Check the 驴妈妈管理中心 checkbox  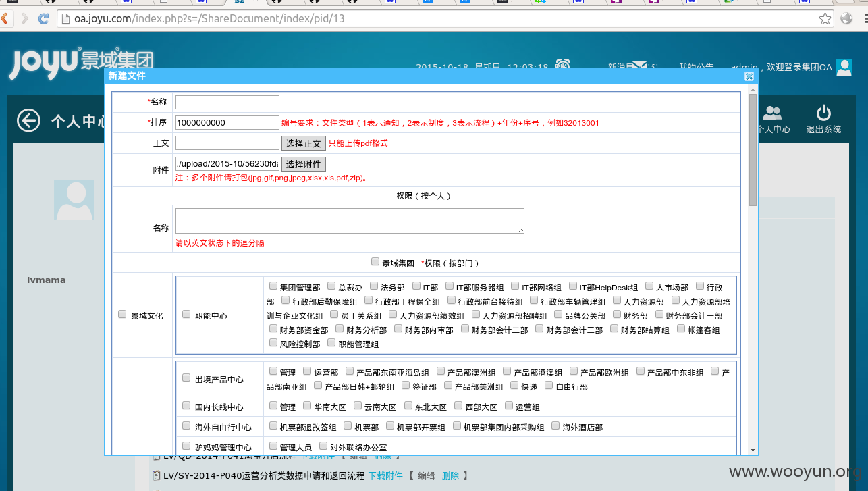tap(186, 446)
